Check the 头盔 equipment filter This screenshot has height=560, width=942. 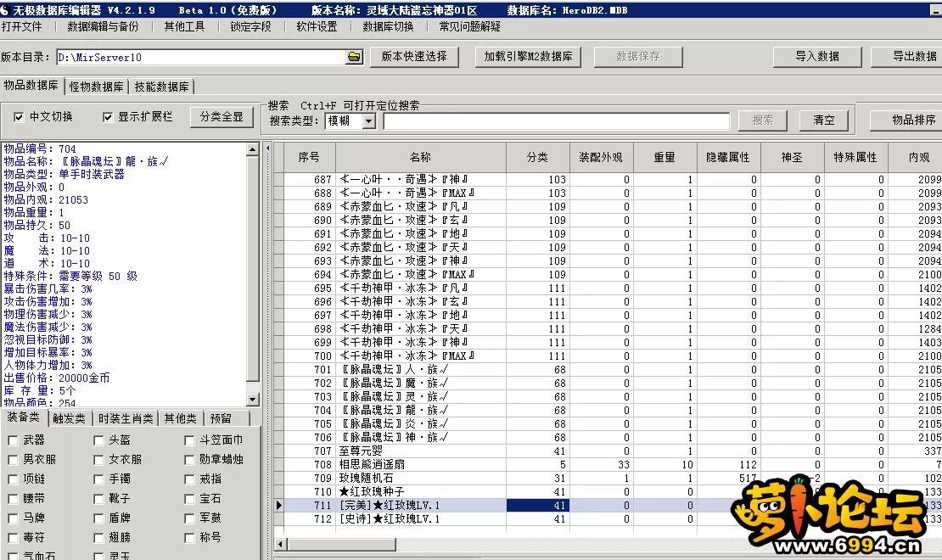pos(98,440)
